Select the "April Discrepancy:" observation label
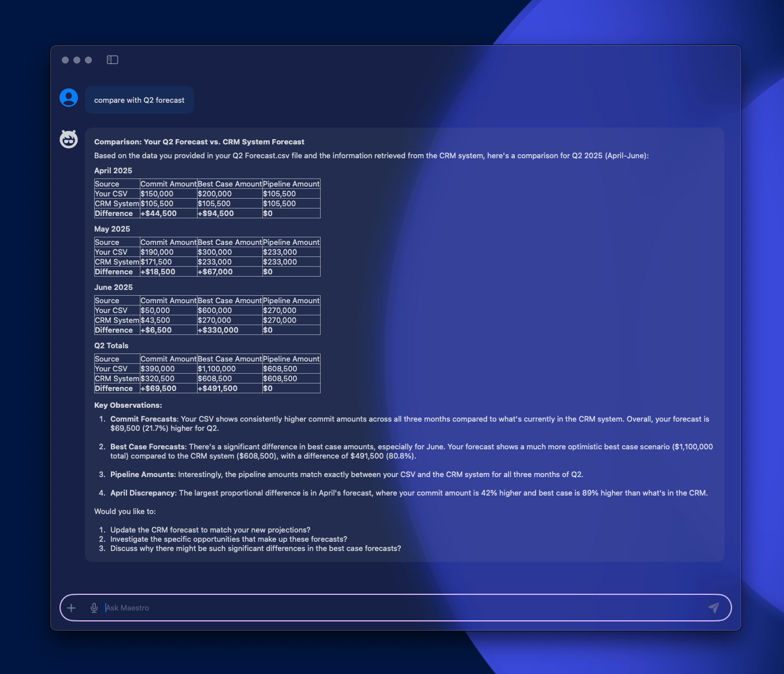The width and height of the screenshot is (784, 674). (143, 493)
